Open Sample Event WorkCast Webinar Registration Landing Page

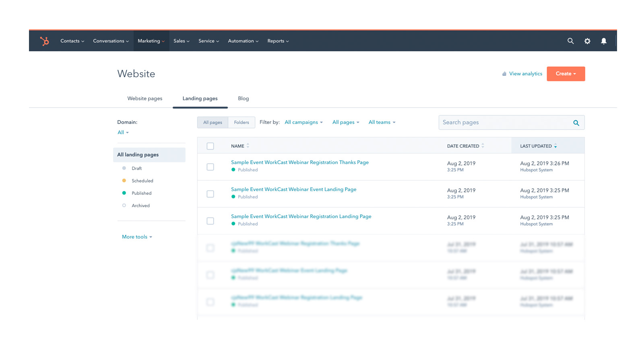click(301, 216)
